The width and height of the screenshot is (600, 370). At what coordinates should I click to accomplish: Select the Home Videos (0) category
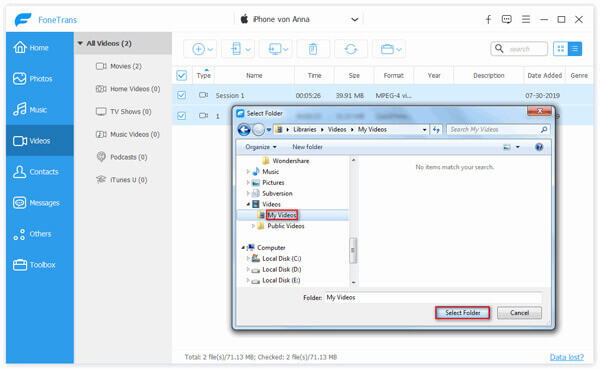(128, 89)
